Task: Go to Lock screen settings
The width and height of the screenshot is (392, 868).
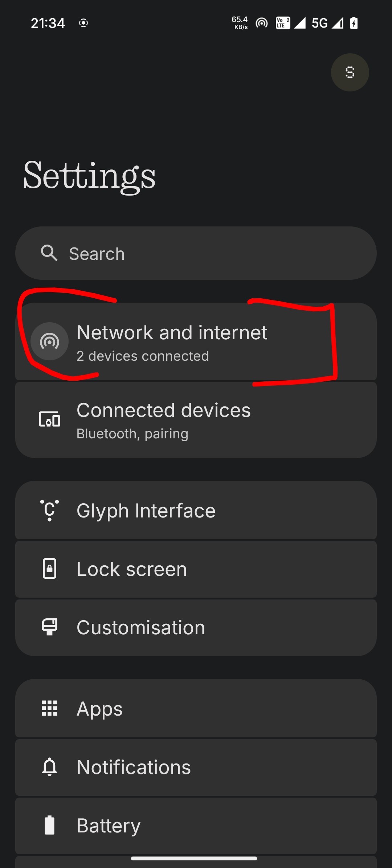Action: point(196,569)
